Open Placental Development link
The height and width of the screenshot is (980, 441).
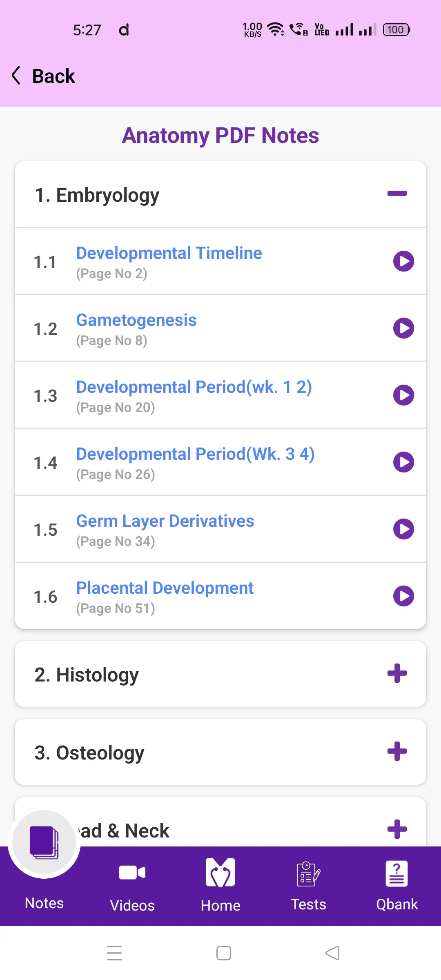pyautogui.click(x=165, y=588)
